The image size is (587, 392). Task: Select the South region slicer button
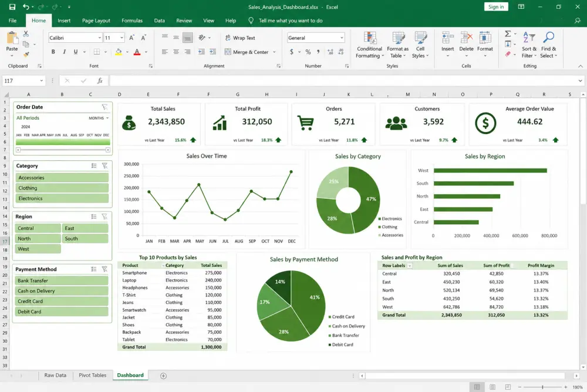pyautogui.click(x=85, y=238)
